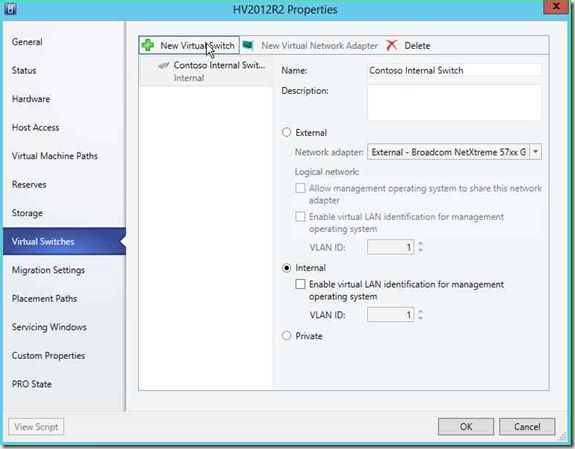Image resolution: width=575 pixels, height=449 pixels.
Task: Click the green plus New Virtual Switch icon
Action: point(148,45)
